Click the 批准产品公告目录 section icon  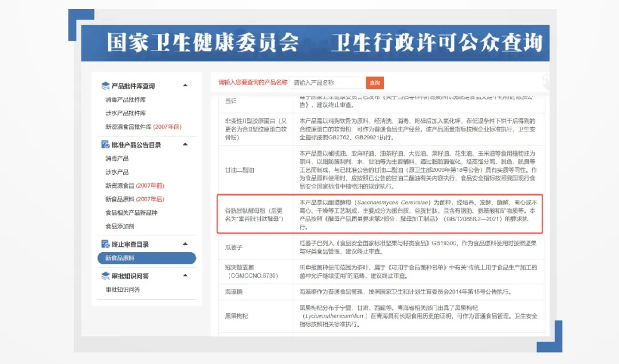pos(105,145)
